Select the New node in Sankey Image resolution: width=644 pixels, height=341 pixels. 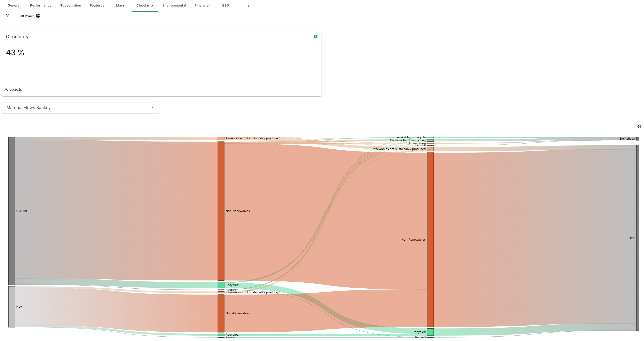[x=12, y=307]
